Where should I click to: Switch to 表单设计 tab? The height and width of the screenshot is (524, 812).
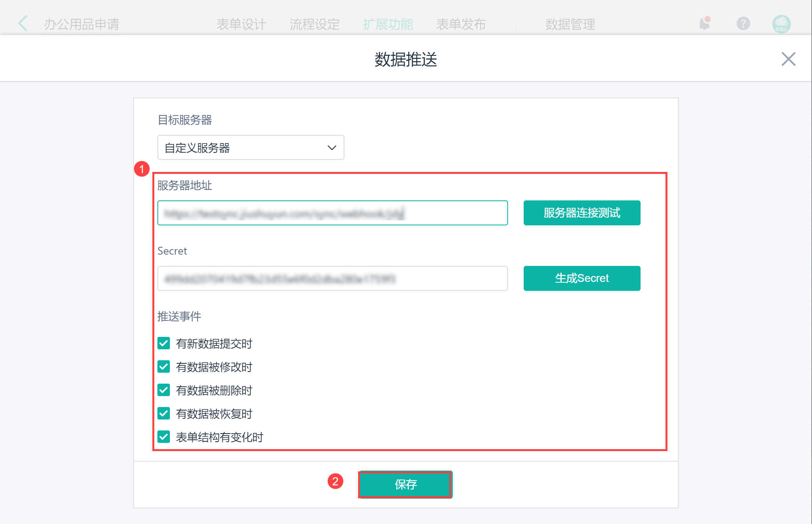pos(241,24)
